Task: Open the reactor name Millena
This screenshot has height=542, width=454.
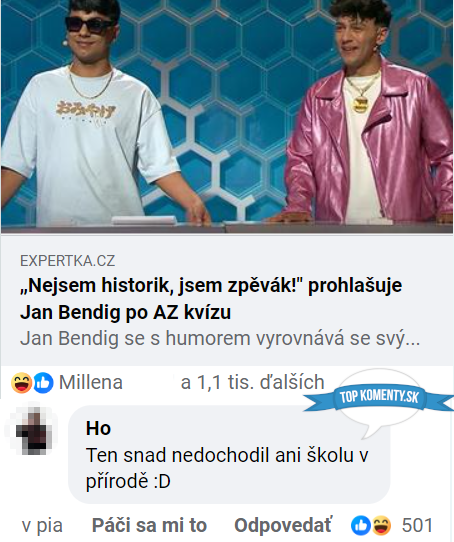Action: [x=91, y=382]
